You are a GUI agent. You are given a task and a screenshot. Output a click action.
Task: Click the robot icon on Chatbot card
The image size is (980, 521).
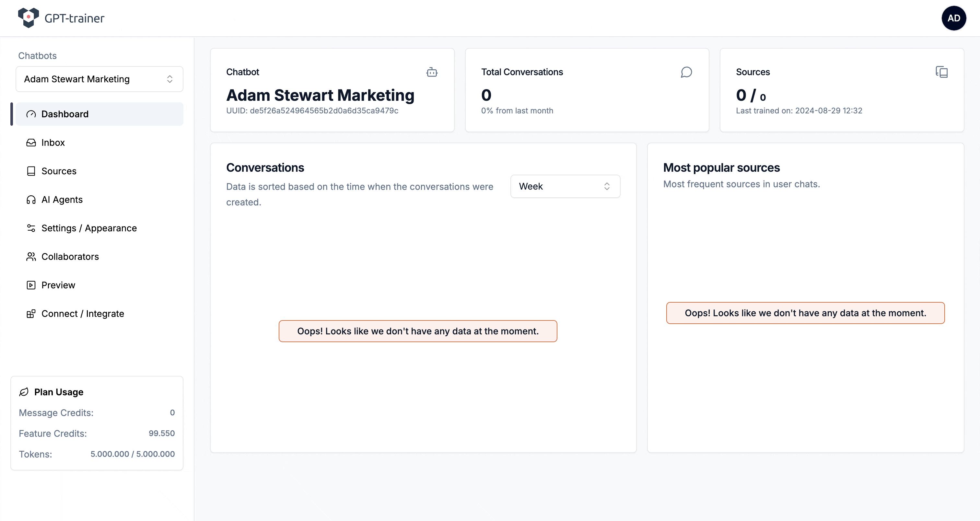[x=432, y=72]
